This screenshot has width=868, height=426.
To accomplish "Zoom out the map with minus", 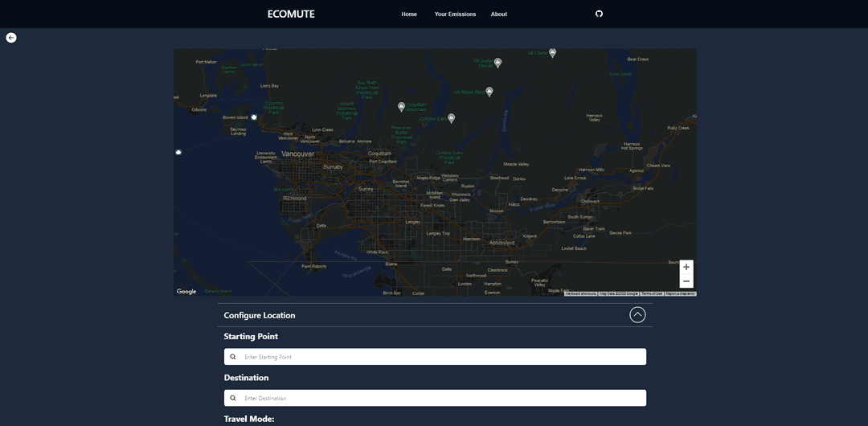I will pyautogui.click(x=686, y=281).
